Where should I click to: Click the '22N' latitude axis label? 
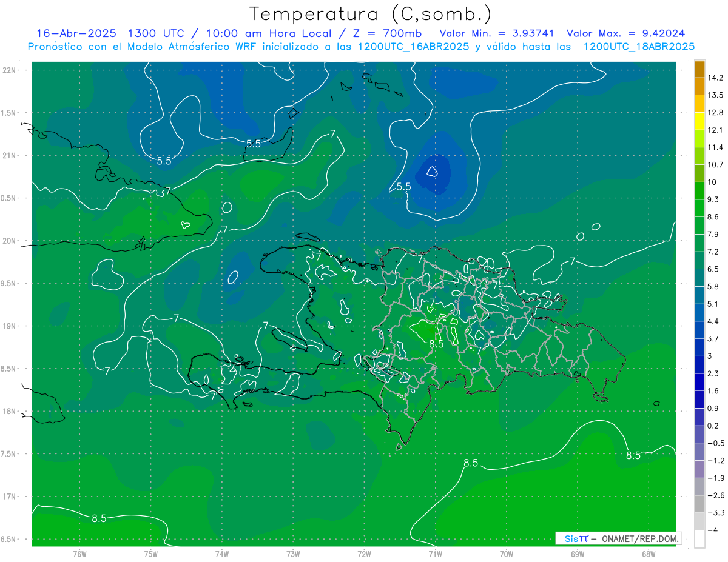[9, 70]
